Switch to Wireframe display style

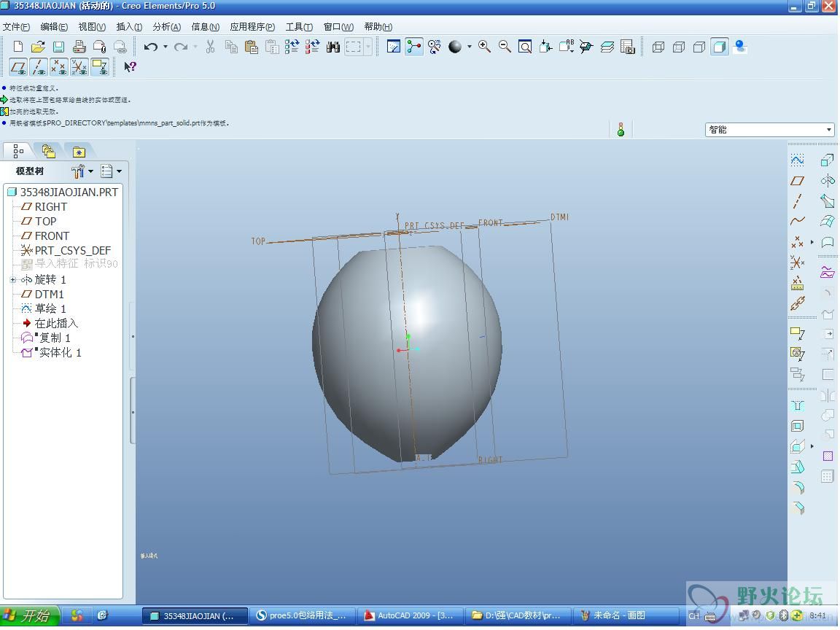coord(658,47)
